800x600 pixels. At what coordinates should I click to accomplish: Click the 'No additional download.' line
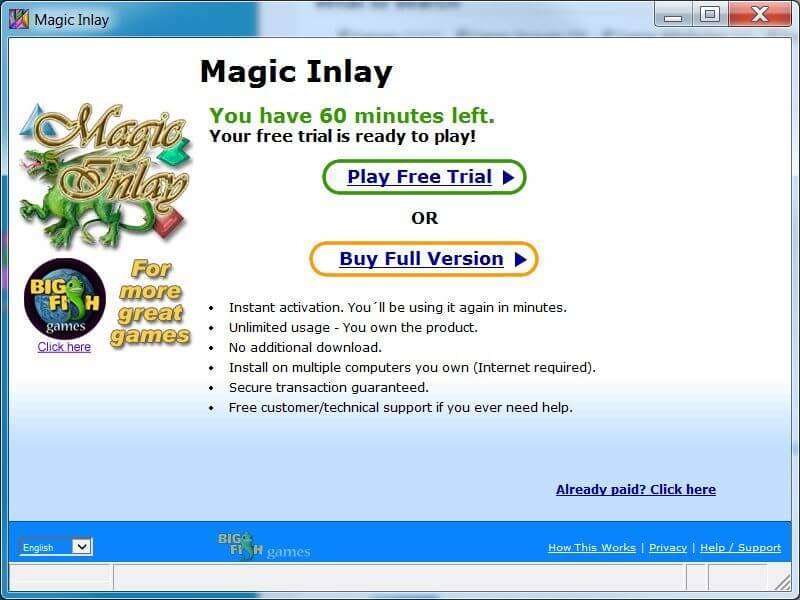coord(305,347)
